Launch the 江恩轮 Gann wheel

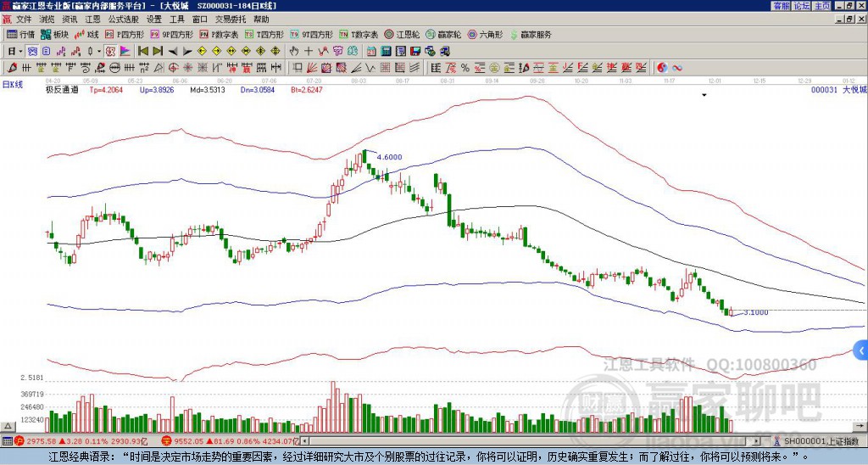(402, 34)
